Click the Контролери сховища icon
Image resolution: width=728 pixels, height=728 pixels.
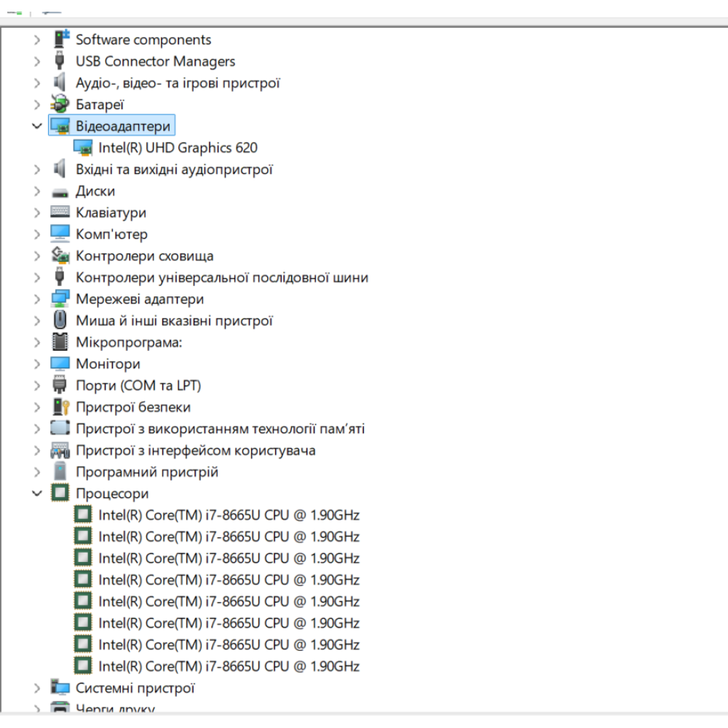coord(60,256)
